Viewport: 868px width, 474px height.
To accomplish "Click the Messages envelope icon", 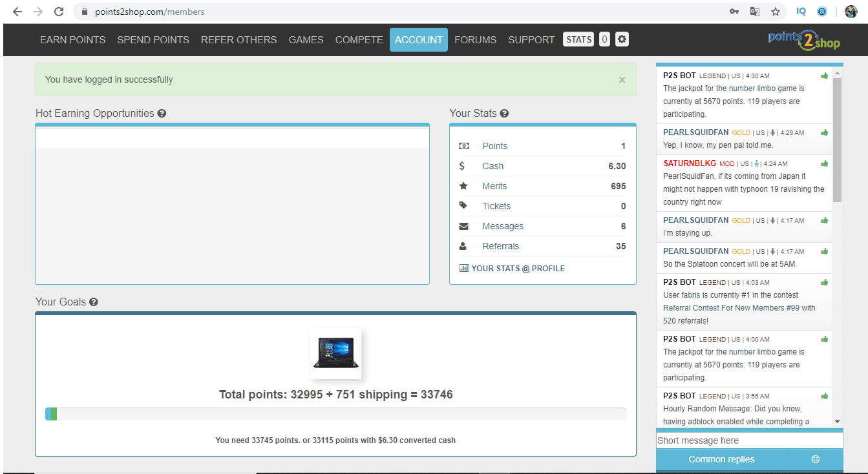I will coord(463,226).
